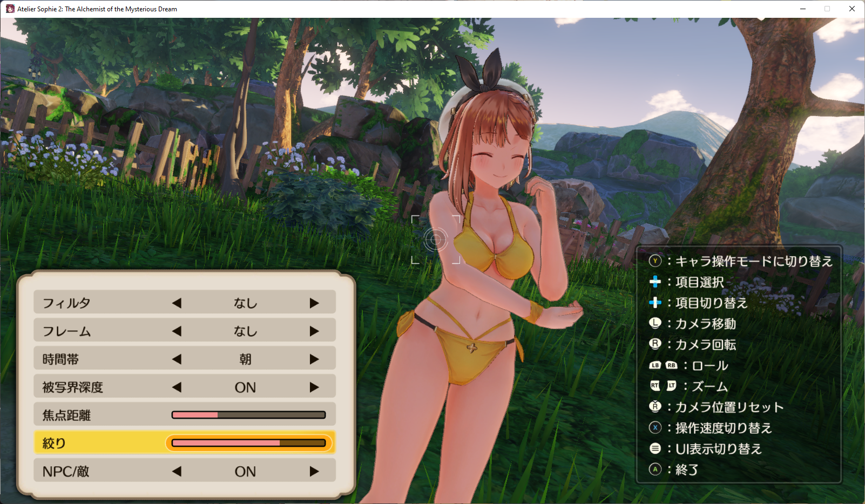Click カメラ位置リセット in the legend
The height and width of the screenshot is (504, 865).
[x=729, y=407]
